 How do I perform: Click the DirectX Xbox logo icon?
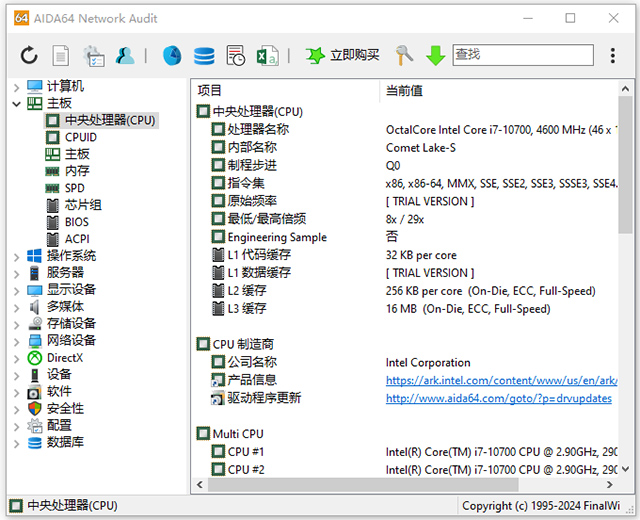coord(35,358)
